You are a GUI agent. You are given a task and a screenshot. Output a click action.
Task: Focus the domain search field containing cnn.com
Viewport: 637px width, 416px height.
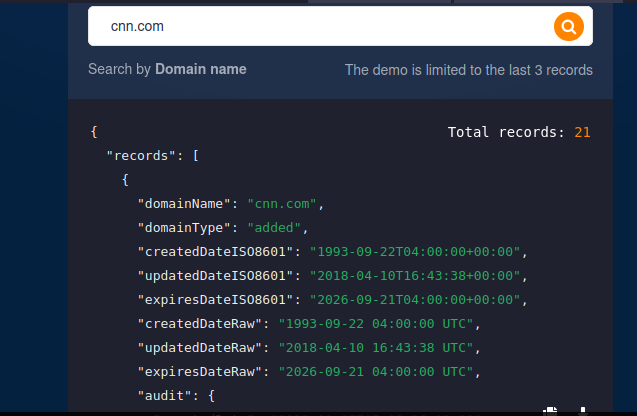click(x=340, y=26)
